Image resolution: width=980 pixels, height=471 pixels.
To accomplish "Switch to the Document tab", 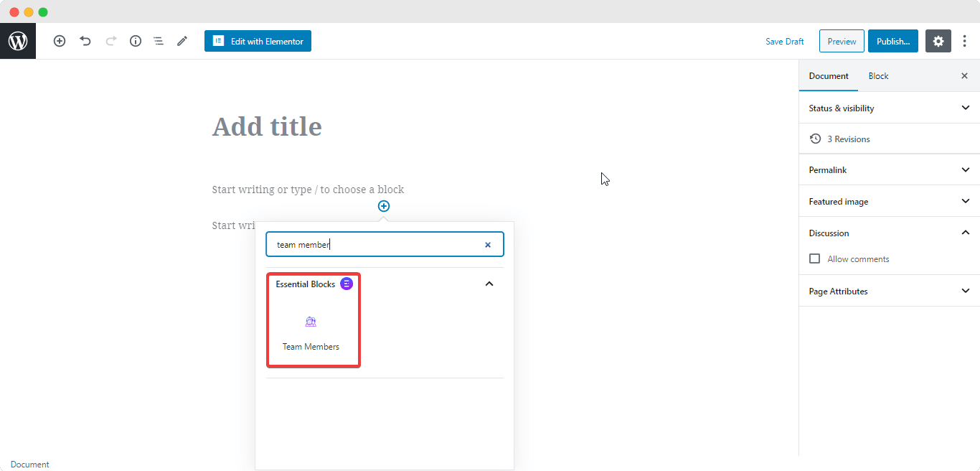I will coord(829,76).
